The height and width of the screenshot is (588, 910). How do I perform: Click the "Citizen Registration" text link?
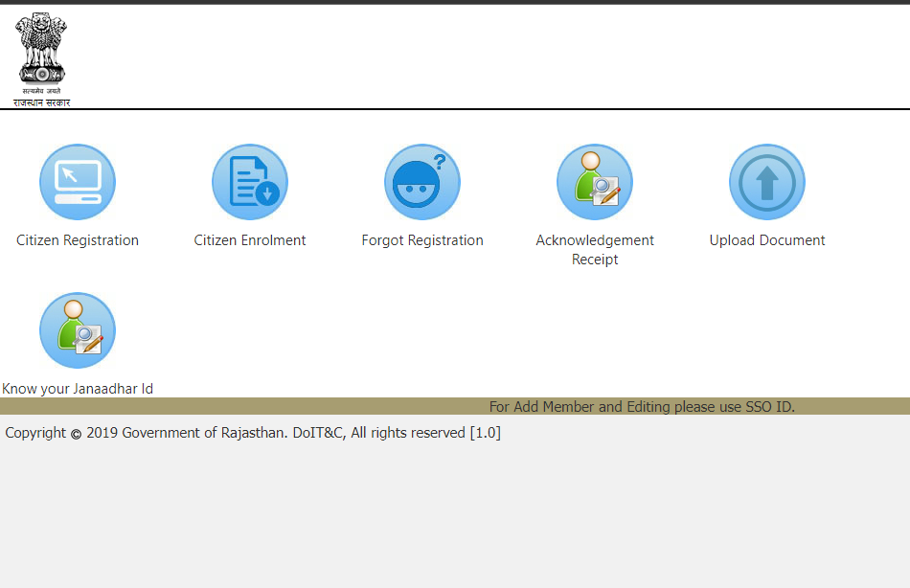(x=78, y=240)
